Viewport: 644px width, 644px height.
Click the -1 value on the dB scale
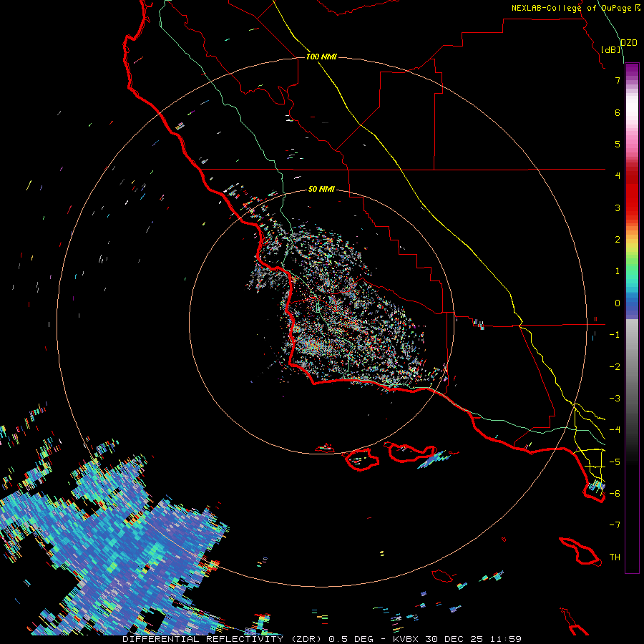pos(615,335)
